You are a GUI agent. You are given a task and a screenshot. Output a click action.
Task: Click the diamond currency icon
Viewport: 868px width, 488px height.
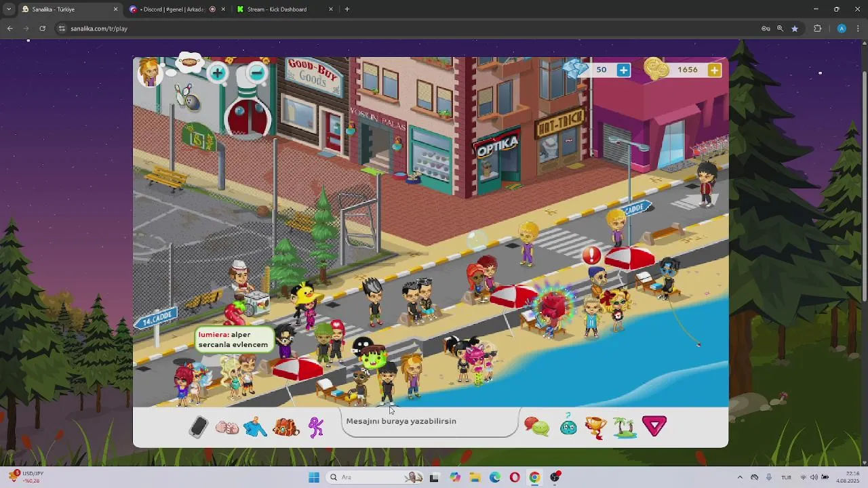pyautogui.click(x=576, y=68)
